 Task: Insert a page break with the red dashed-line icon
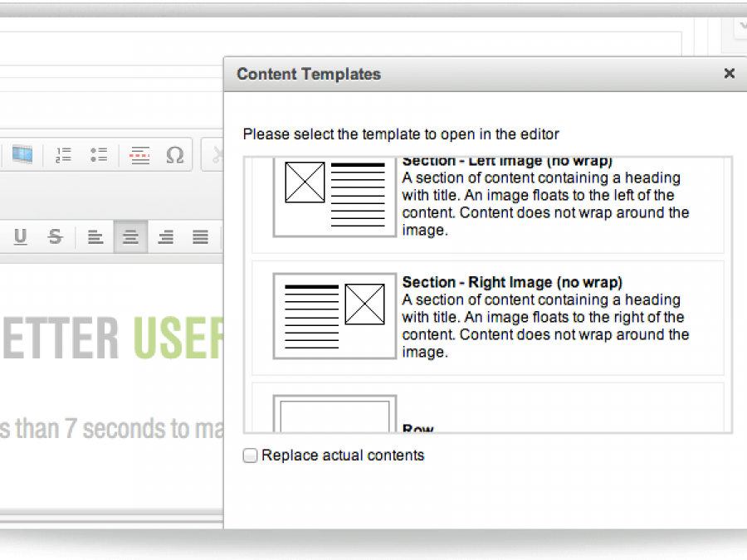tap(140, 154)
